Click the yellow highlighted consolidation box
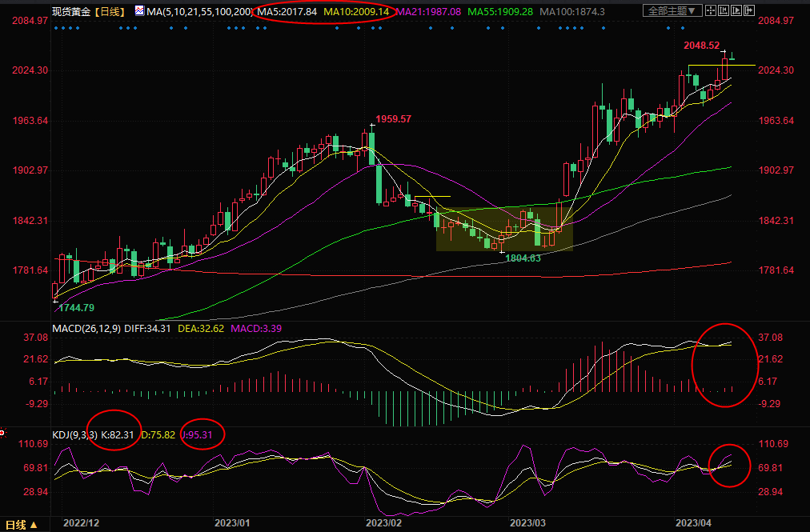 pyautogui.click(x=504, y=229)
